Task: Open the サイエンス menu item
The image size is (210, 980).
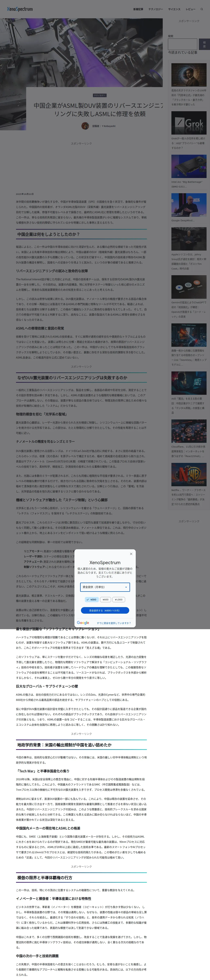Action: coord(174,9)
